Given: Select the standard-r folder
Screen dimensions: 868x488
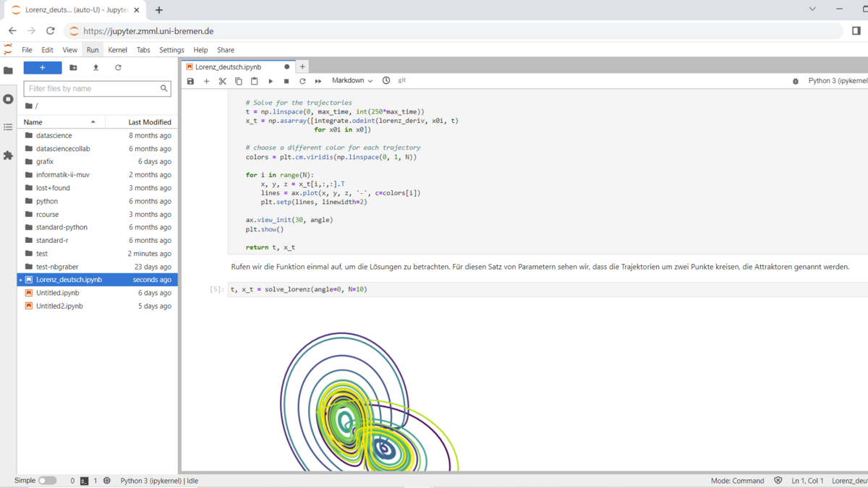Looking at the screenshot, I should pyautogui.click(x=98, y=240).
